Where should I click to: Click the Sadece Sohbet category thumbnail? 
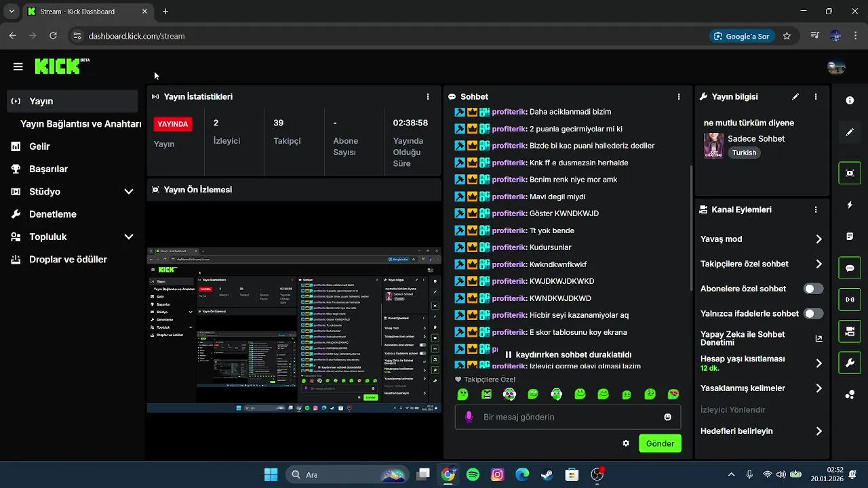pyautogui.click(x=713, y=145)
